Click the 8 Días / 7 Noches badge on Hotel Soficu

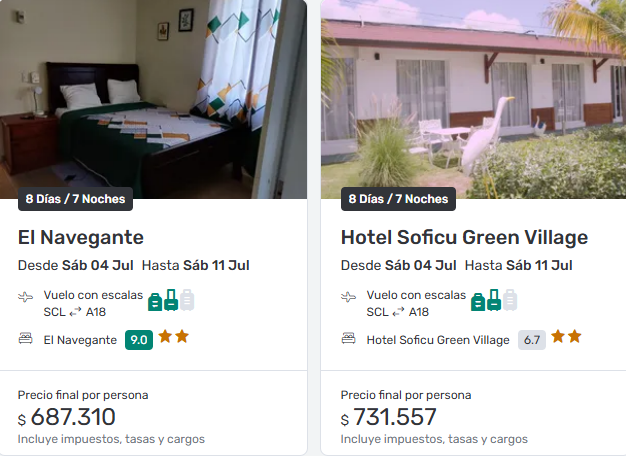click(398, 199)
